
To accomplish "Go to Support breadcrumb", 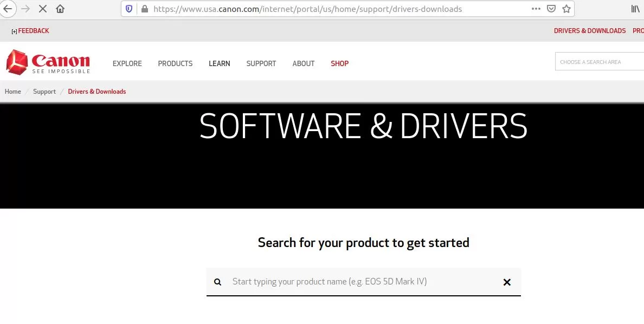I will [x=44, y=92].
